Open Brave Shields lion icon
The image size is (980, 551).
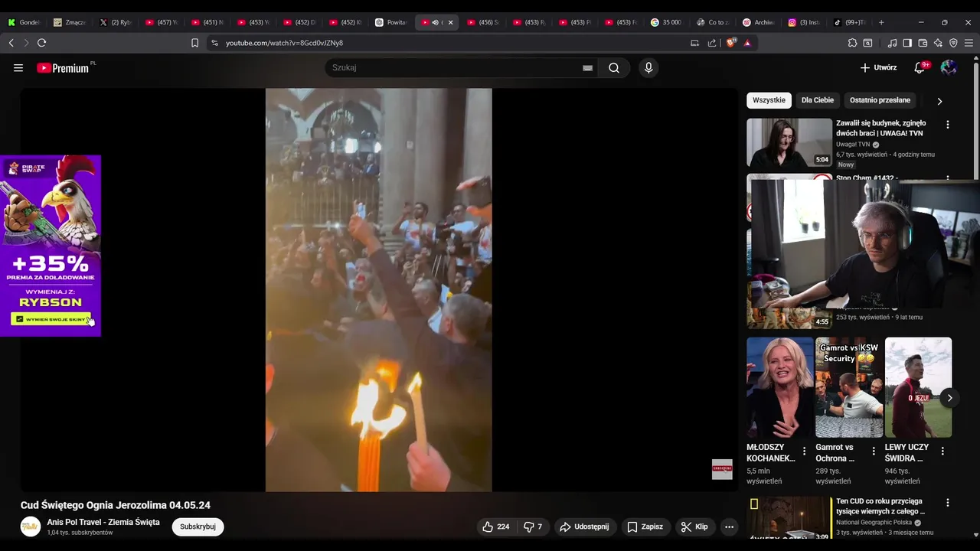click(x=730, y=43)
